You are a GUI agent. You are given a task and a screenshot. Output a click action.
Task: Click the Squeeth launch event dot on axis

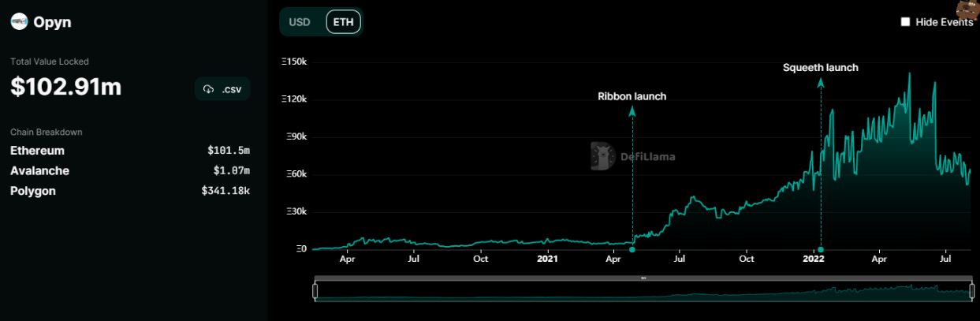[x=821, y=250]
